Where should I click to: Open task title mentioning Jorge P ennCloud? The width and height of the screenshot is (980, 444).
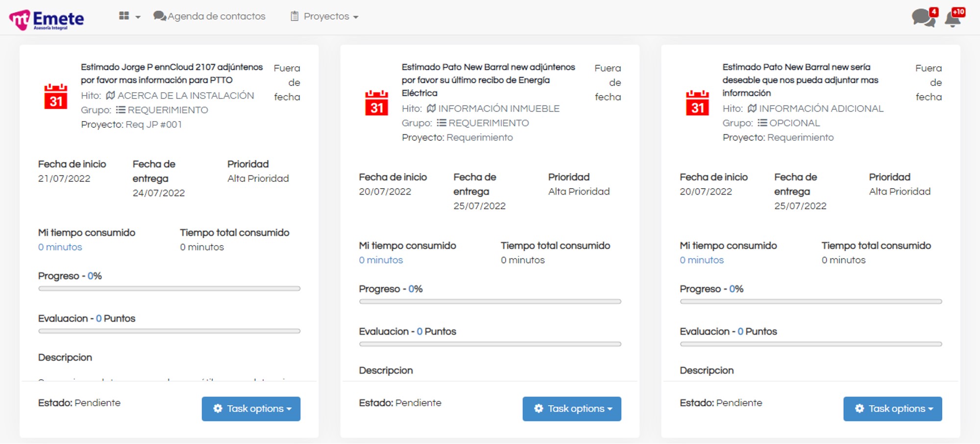click(171, 73)
